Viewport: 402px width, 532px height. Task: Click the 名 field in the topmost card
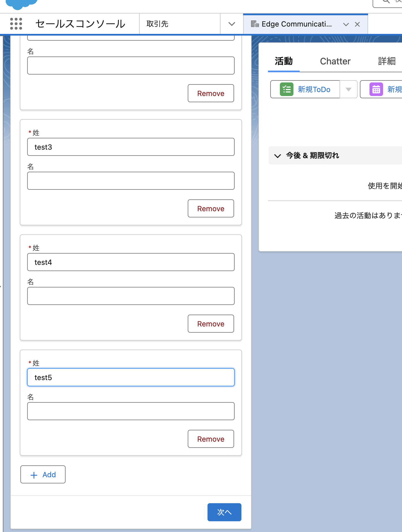coord(131,66)
